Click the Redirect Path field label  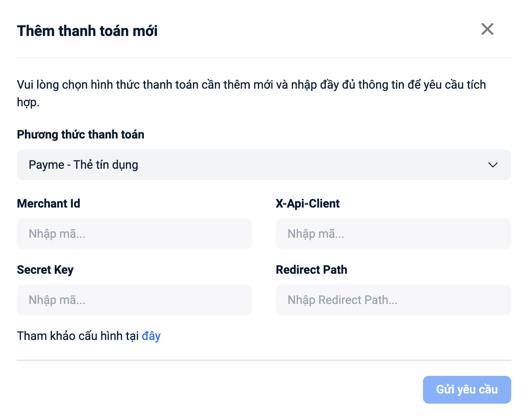coord(311,270)
